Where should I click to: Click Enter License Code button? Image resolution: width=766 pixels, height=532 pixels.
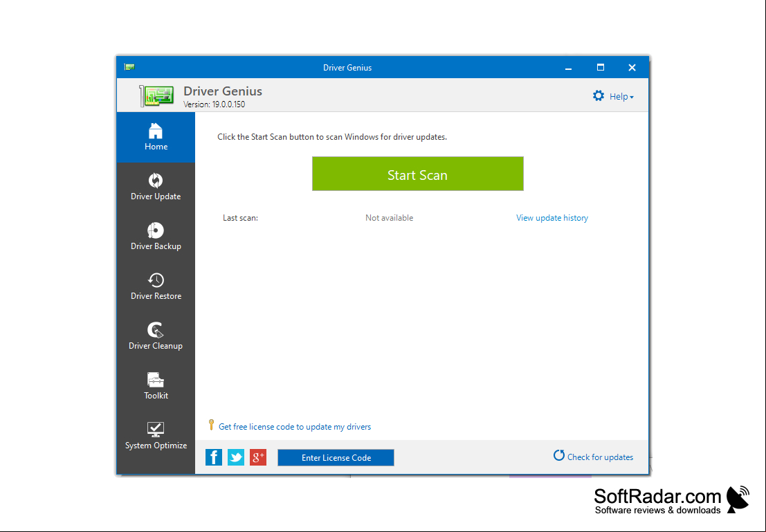336,458
